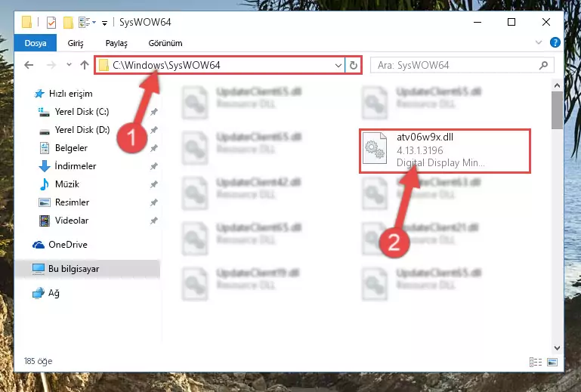The width and height of the screenshot is (581, 392).
Task: Click the file list scrollbar down arrow
Action: tap(557, 347)
